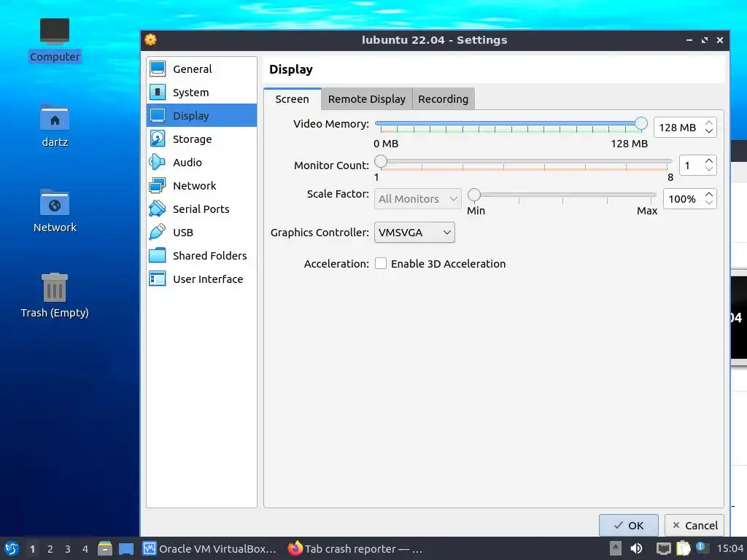Click the Scale Factor slider handle

(x=474, y=194)
